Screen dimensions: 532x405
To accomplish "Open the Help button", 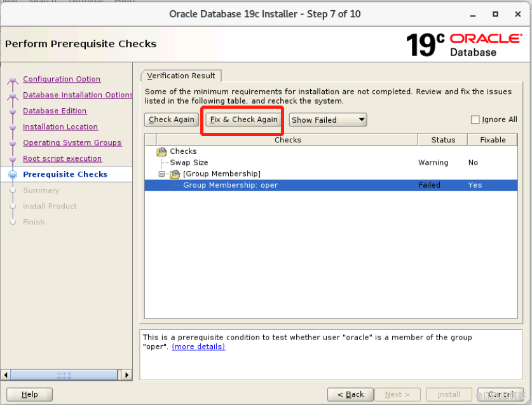I will (x=29, y=394).
